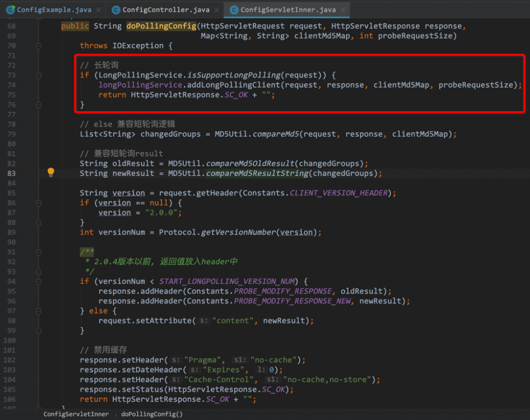Click the "no-cache,no-store" string
Viewport: 530px width, 420px height.
(x=327, y=379)
